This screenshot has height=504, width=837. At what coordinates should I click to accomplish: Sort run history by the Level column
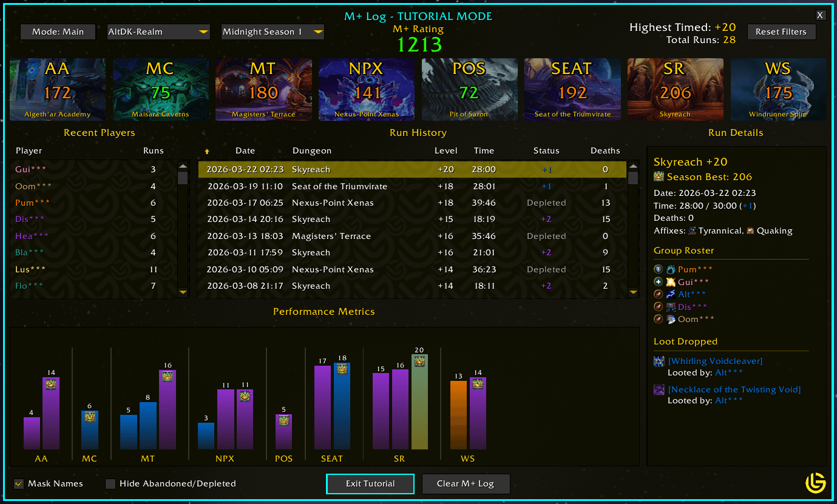tap(446, 151)
